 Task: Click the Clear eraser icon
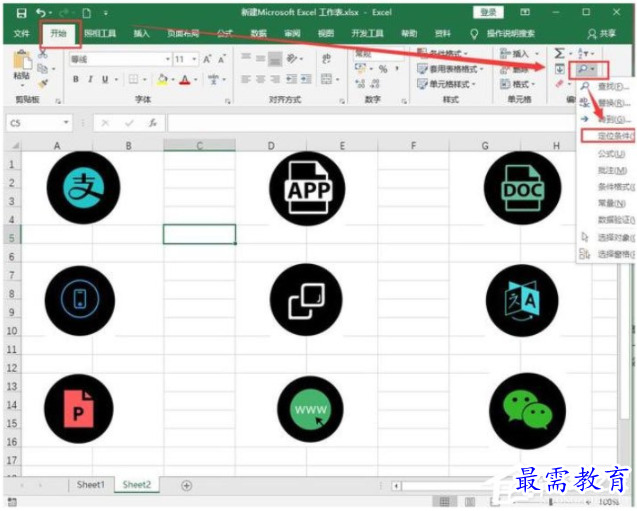pos(560,84)
